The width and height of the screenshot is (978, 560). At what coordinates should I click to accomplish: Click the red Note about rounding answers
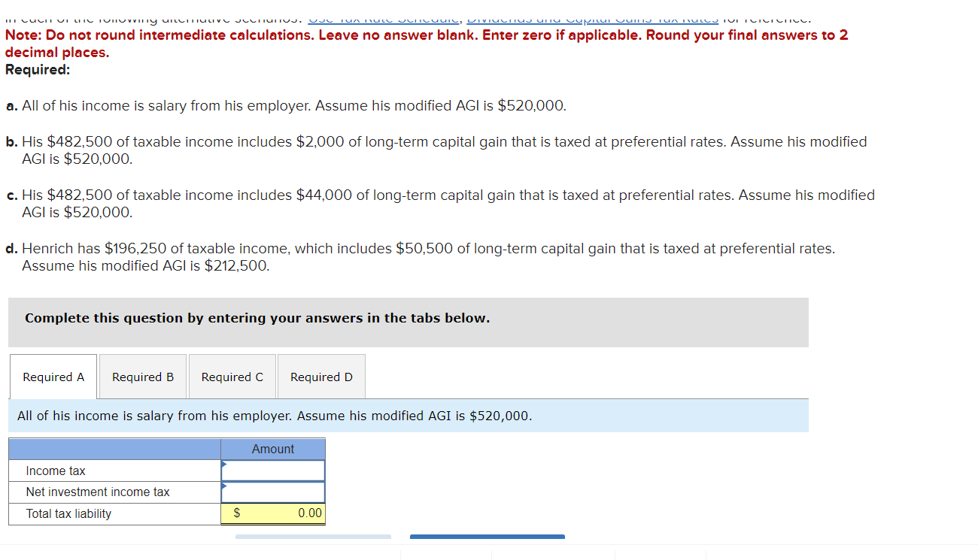tap(427, 44)
